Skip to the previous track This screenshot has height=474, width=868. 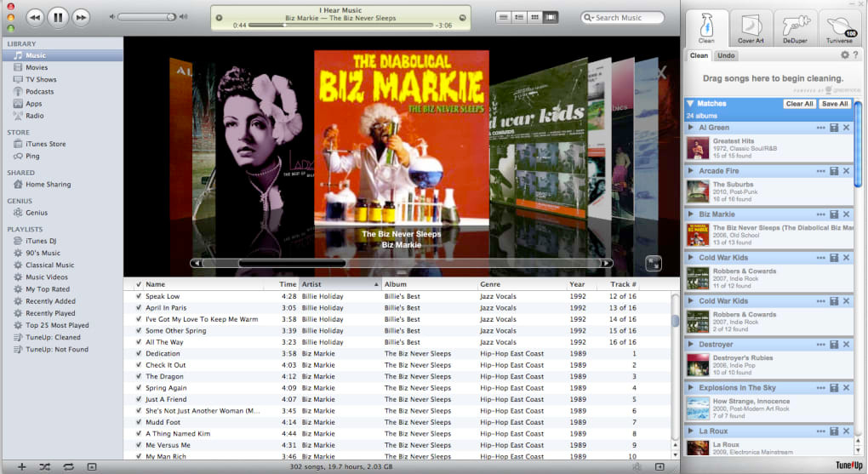35,18
